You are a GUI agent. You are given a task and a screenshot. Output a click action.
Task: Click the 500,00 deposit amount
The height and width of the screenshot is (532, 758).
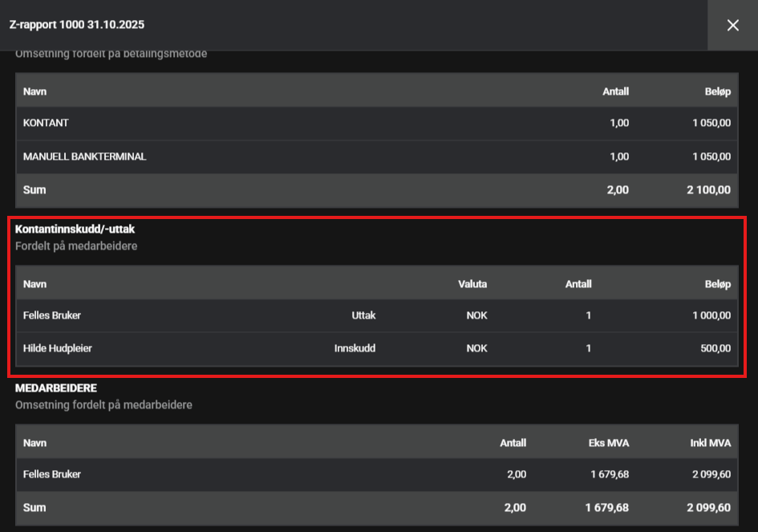[x=715, y=348]
